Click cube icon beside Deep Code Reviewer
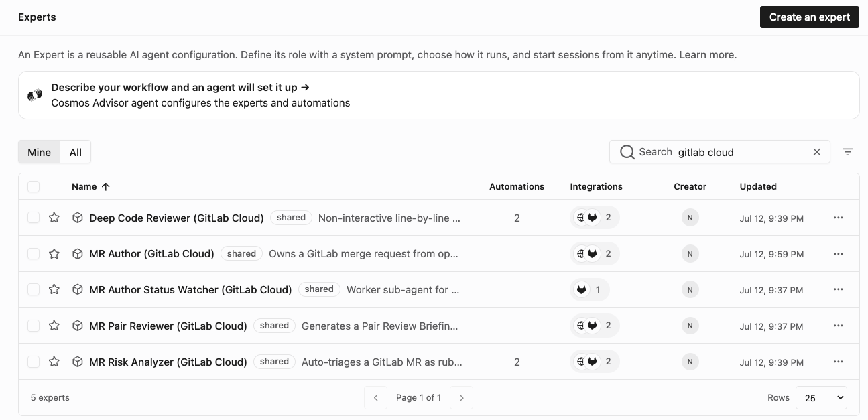The height and width of the screenshot is (420, 868). click(x=78, y=218)
